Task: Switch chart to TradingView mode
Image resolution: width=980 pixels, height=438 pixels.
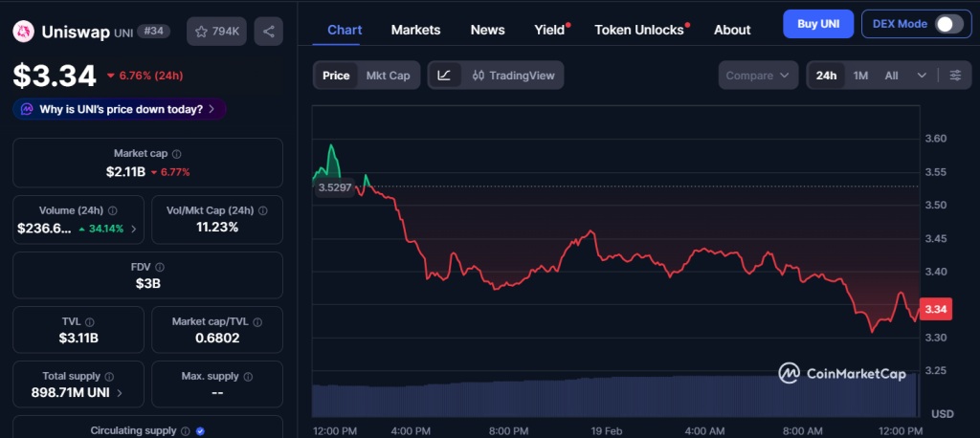Action: pos(513,75)
